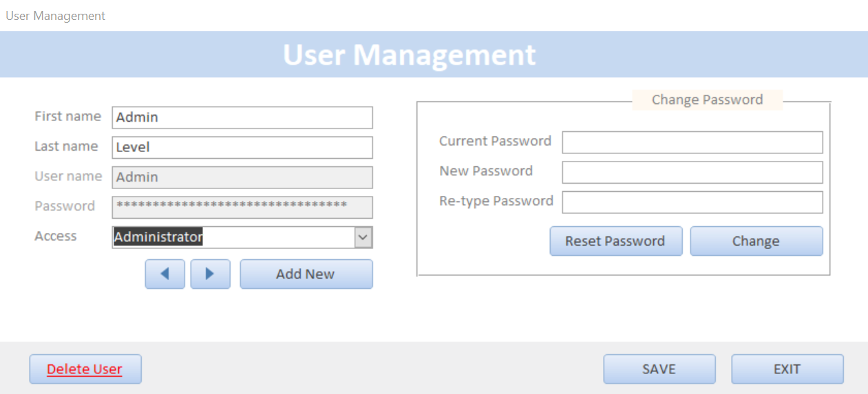This screenshot has height=394, width=868.
Task: Go to the next user record
Action: pos(210,274)
